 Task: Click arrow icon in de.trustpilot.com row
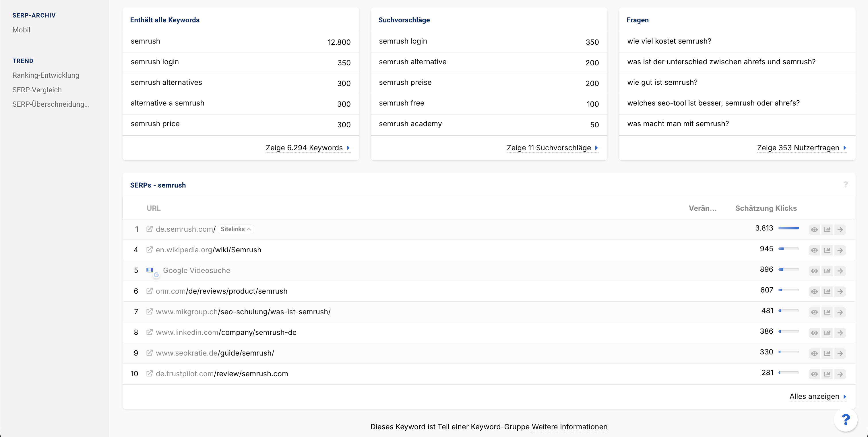tap(840, 374)
